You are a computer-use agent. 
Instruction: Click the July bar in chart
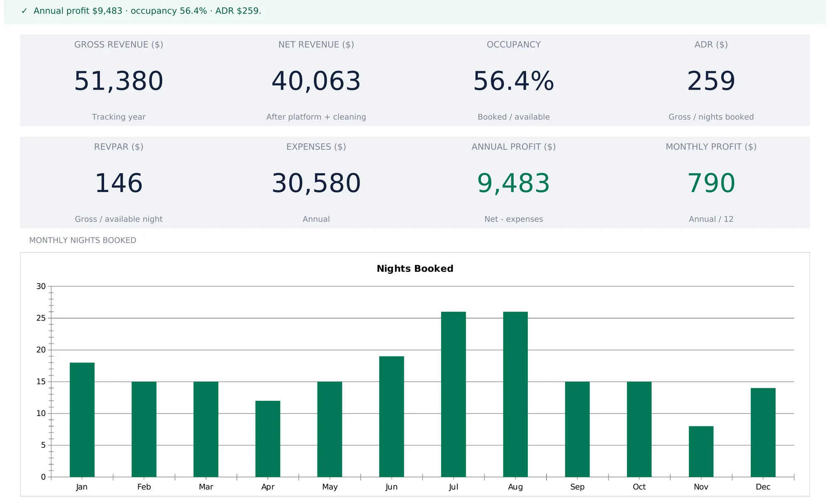(454, 394)
